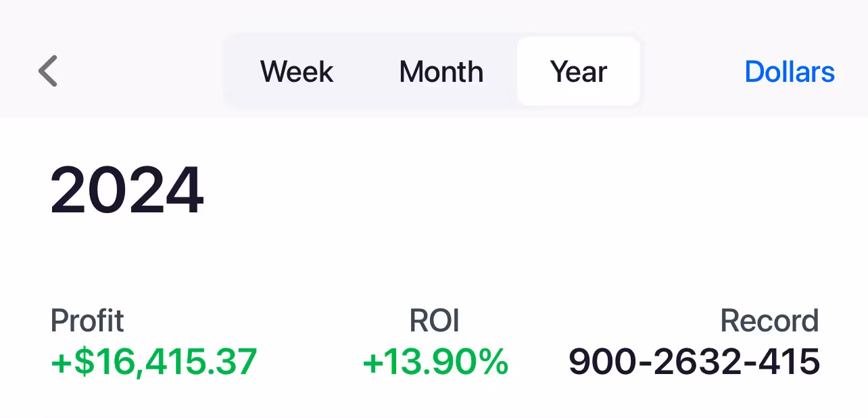Click the Profit label

[x=87, y=321]
